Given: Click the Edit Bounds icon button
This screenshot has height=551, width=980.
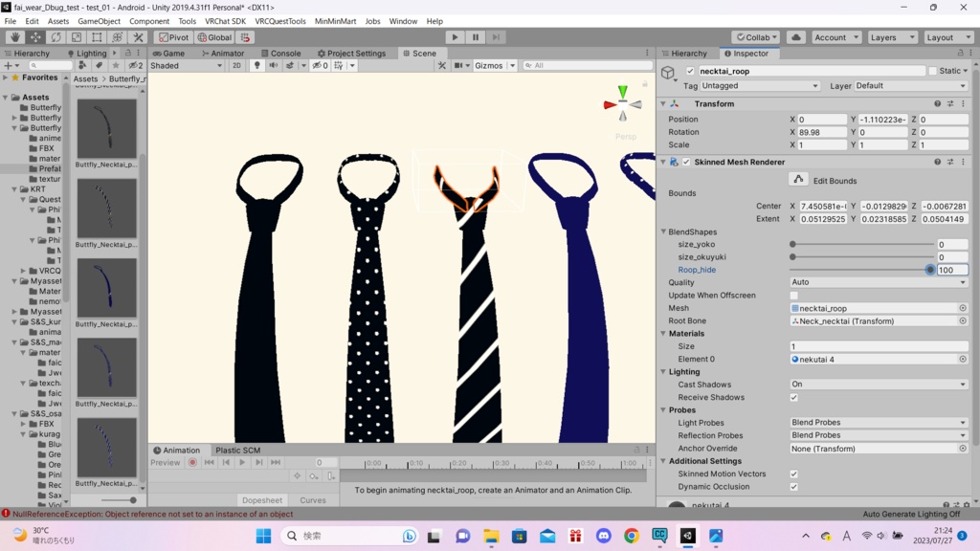Looking at the screenshot, I should coord(798,180).
